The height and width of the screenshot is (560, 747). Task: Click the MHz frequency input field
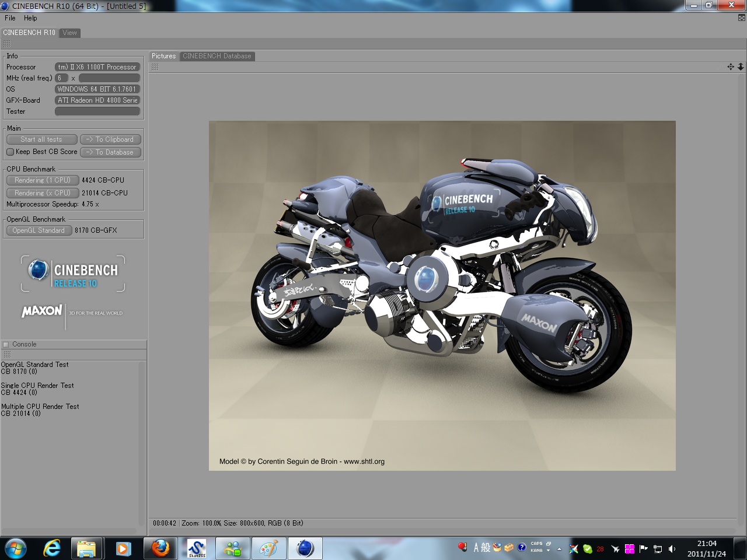(109, 78)
